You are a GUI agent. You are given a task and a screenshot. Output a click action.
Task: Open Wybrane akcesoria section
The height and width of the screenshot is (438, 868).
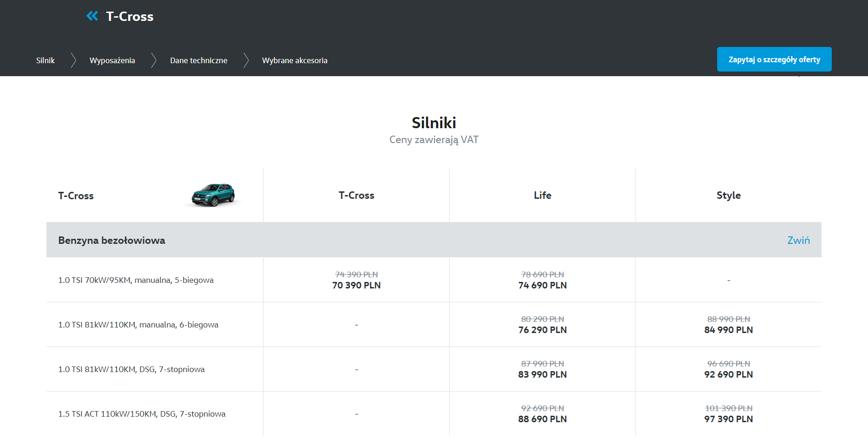(295, 60)
